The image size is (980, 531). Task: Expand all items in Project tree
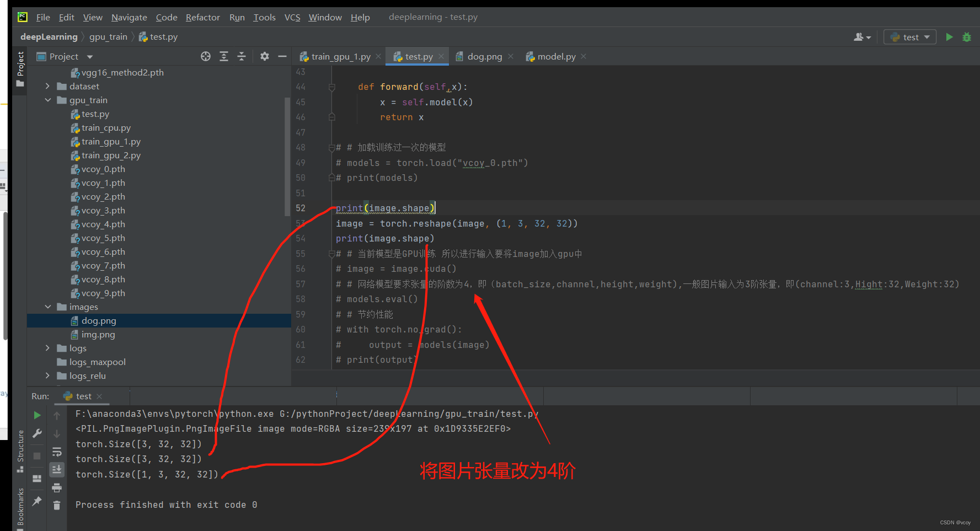pos(224,56)
